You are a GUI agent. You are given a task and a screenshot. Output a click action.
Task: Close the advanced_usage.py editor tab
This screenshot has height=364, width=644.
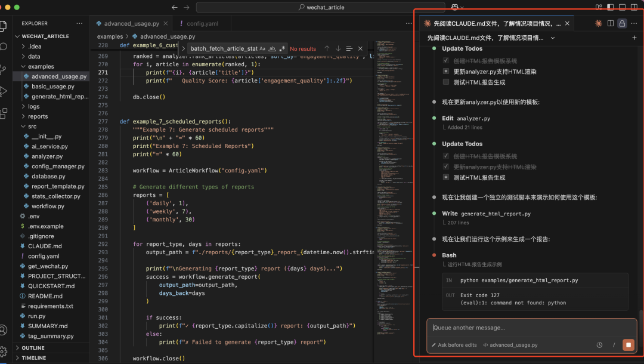pos(166,23)
